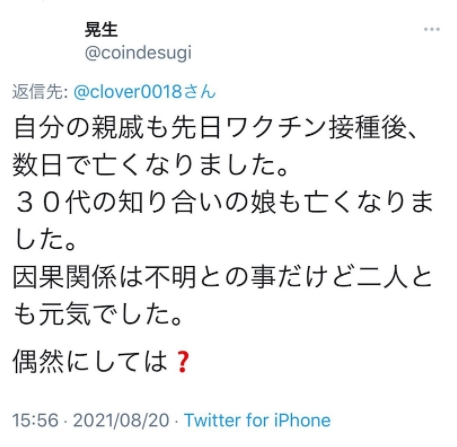This screenshot has height=447, width=457.
Task: Open the Twitter for iPhone source link
Action: pos(257,420)
